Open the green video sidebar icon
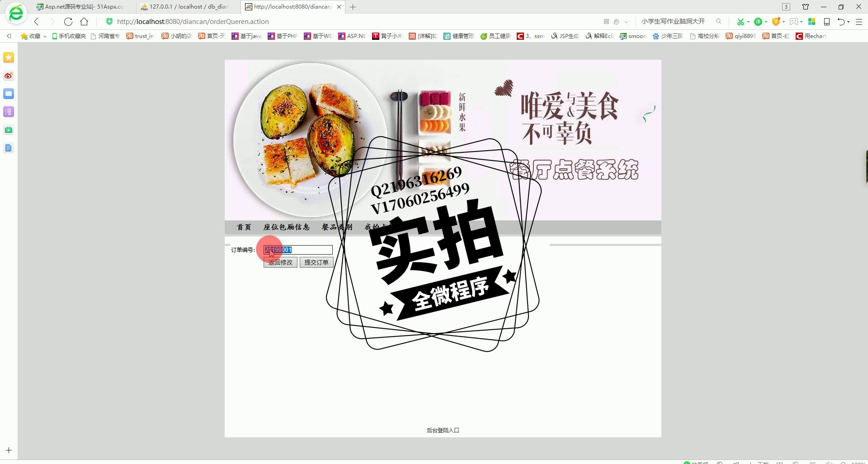Screen dimensions: 868x464 pyautogui.click(x=9, y=130)
